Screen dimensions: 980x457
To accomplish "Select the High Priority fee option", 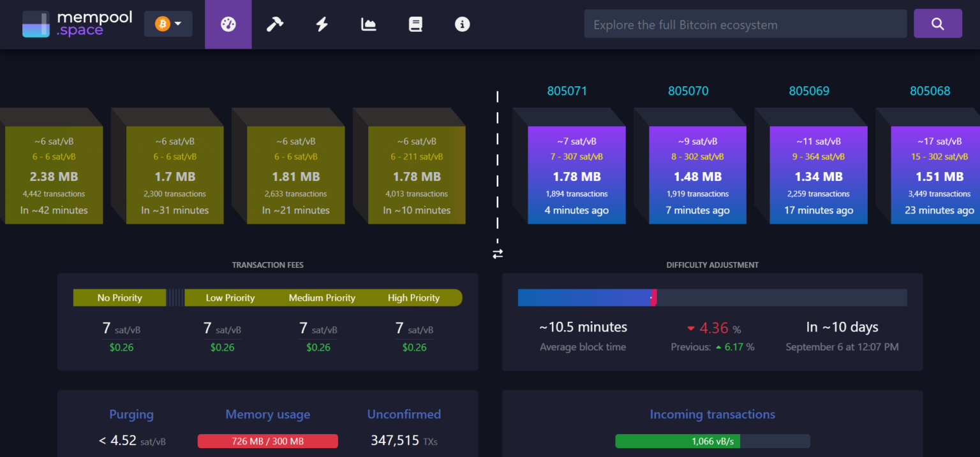I will 413,297.
